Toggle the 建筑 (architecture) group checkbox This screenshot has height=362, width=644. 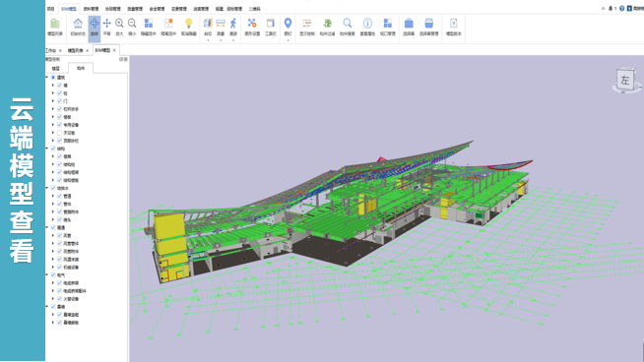point(53,77)
